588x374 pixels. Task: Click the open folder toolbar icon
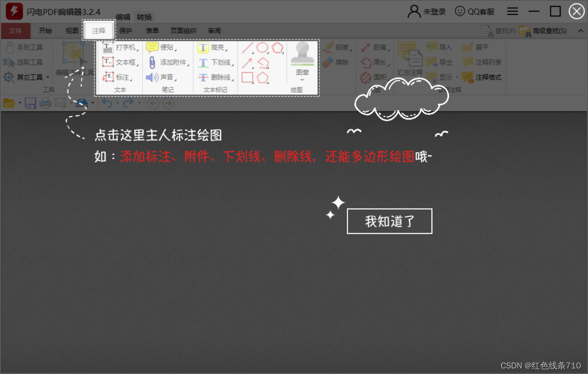coord(9,103)
